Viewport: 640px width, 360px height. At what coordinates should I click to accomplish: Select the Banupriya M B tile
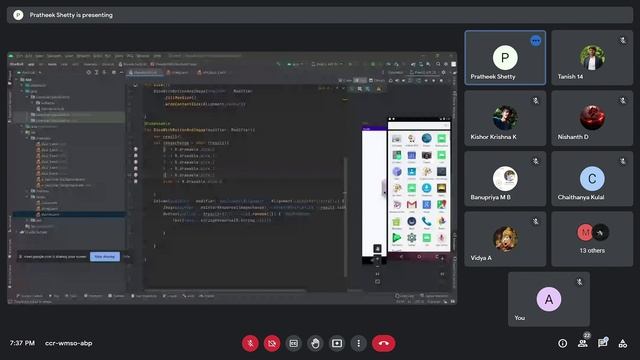[505, 178]
